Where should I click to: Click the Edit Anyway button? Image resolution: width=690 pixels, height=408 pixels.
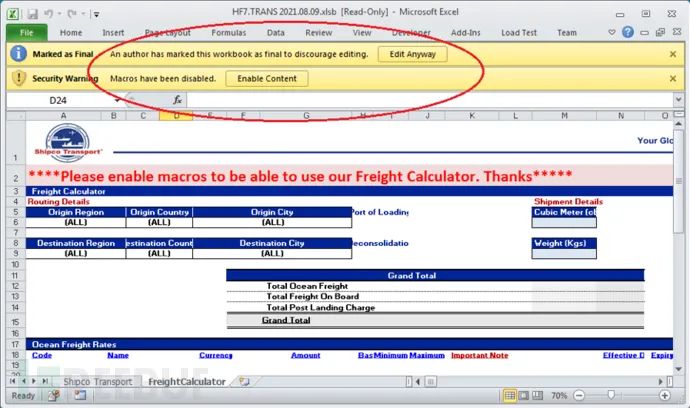(x=412, y=54)
